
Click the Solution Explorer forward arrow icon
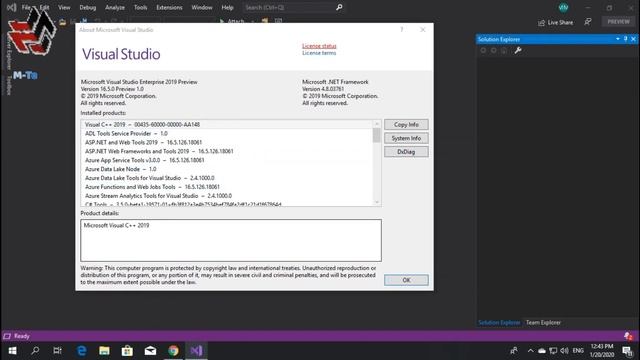point(494,51)
